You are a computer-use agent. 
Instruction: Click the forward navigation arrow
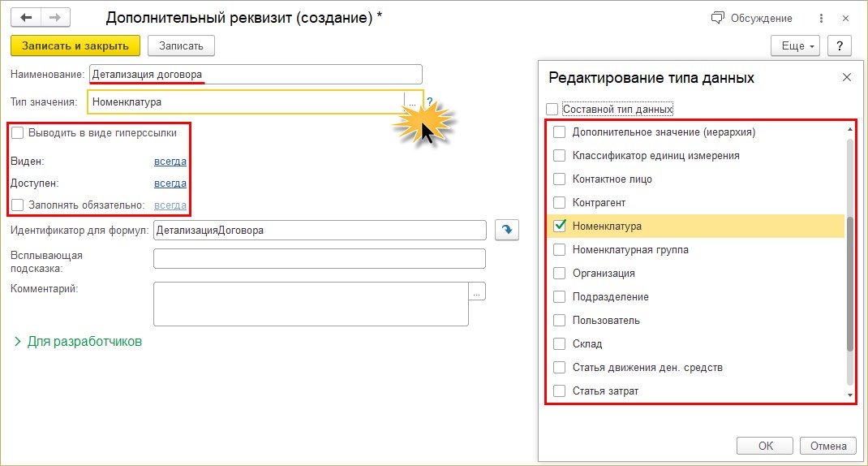(x=55, y=17)
